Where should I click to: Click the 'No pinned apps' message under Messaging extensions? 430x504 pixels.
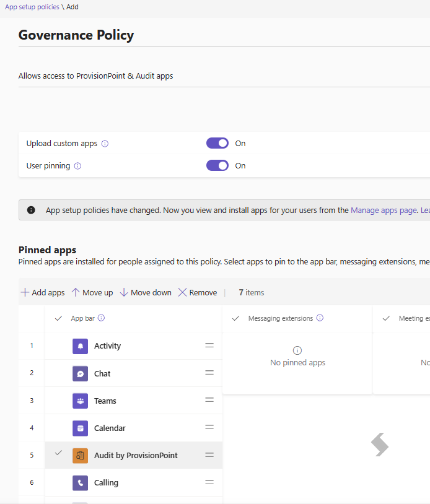point(297,363)
